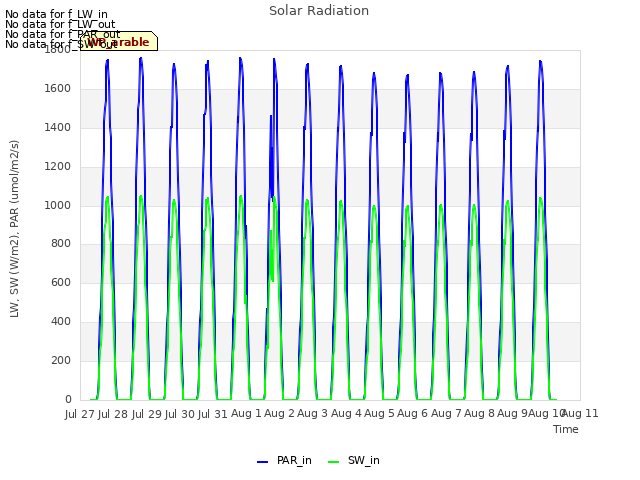Screen dimensions: 640x480
Task: Click the Jul 30 x-axis tick label
Action: (x=180, y=414)
